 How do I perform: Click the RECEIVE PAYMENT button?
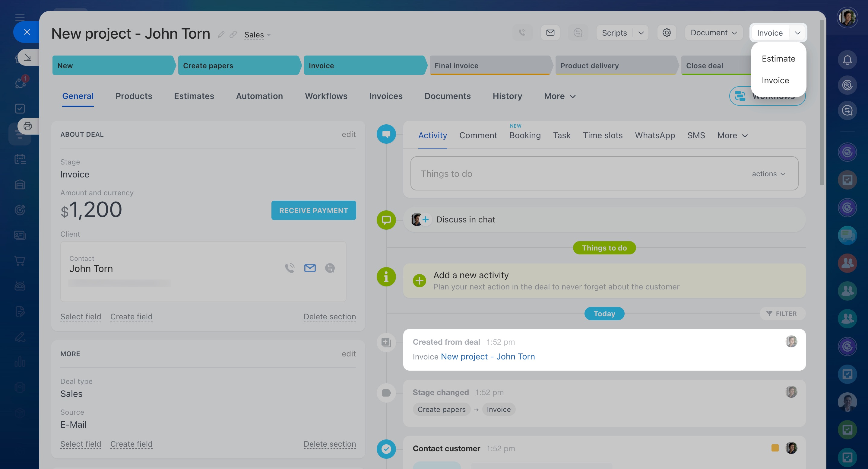313,210
